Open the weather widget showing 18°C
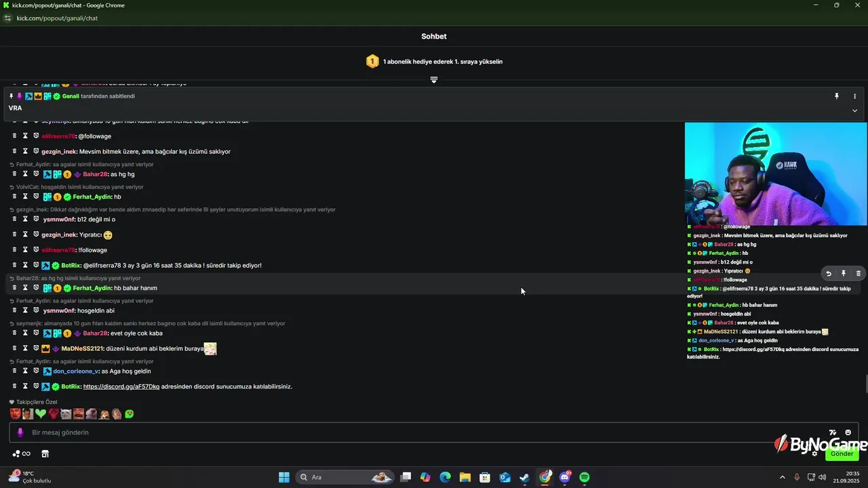The image size is (868, 488). point(31,477)
